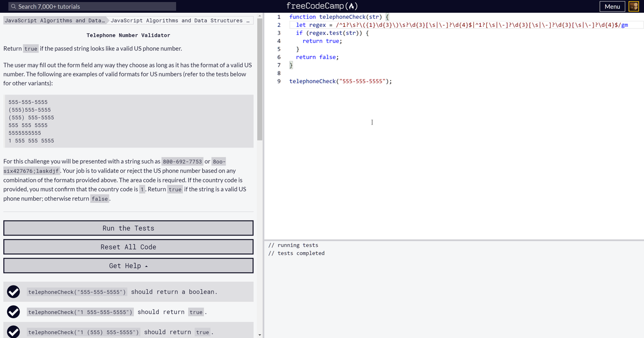Click checkmark icon for "1 555-555-5555" test

pos(13,312)
